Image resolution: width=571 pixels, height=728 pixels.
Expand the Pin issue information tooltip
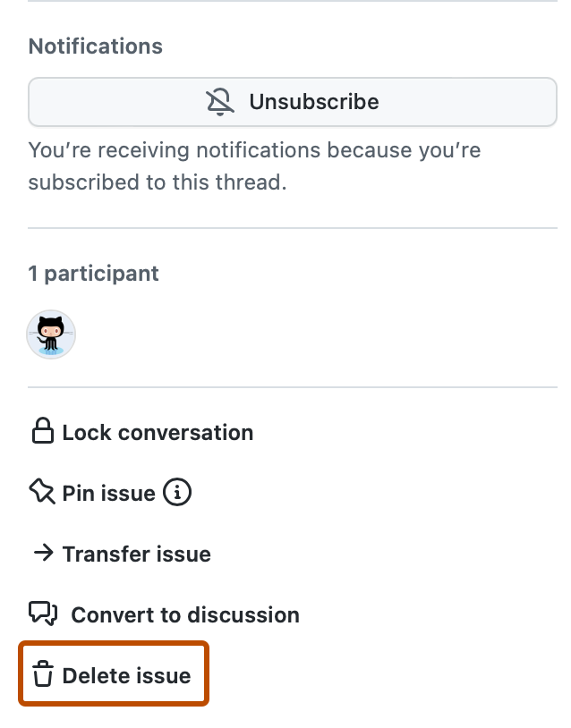point(176,493)
